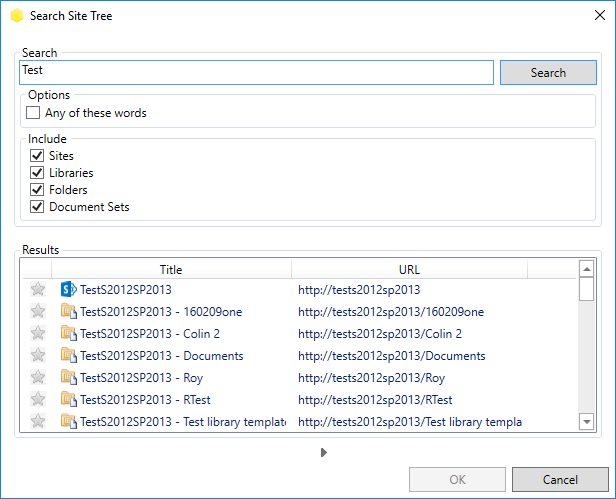Favorite the Colin 2 library row
This screenshot has height=499, width=616.
pyautogui.click(x=38, y=333)
